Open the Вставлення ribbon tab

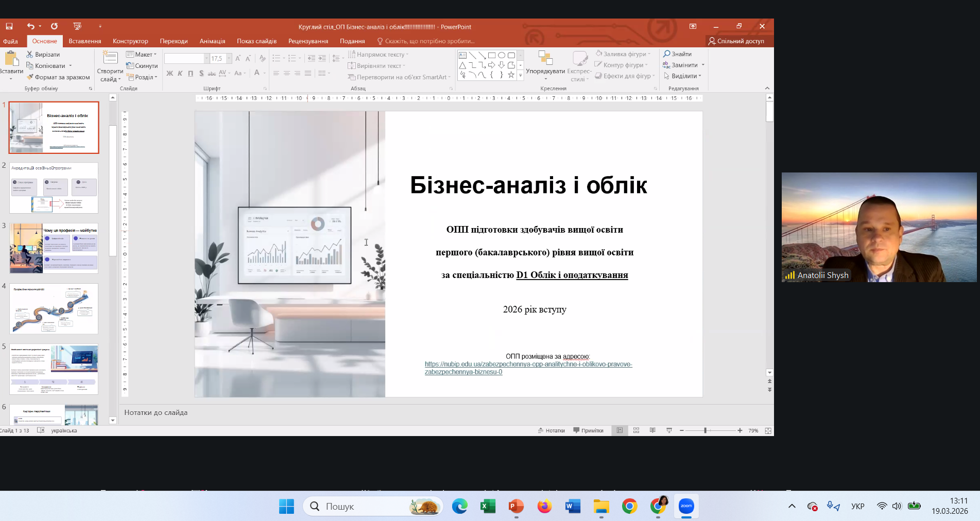point(85,41)
